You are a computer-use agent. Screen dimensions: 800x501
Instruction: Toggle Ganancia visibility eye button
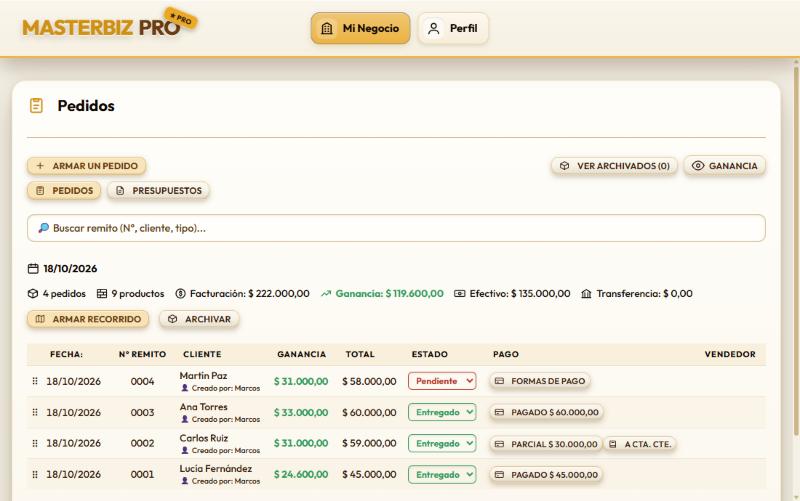(x=724, y=166)
